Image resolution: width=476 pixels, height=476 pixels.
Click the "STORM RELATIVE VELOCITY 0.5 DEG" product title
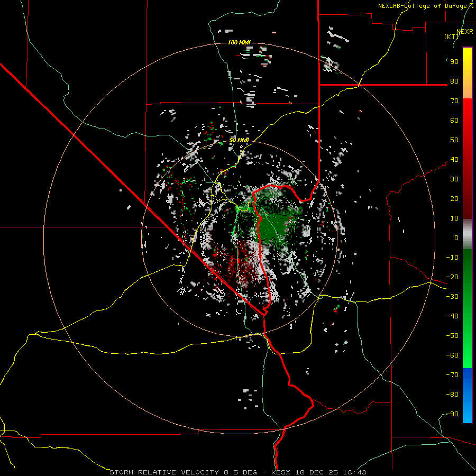coord(183,472)
